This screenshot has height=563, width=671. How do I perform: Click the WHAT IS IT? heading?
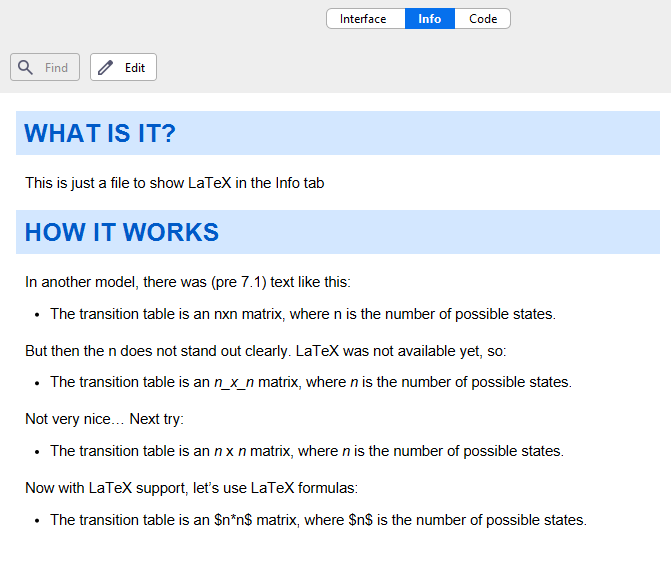click(x=100, y=133)
